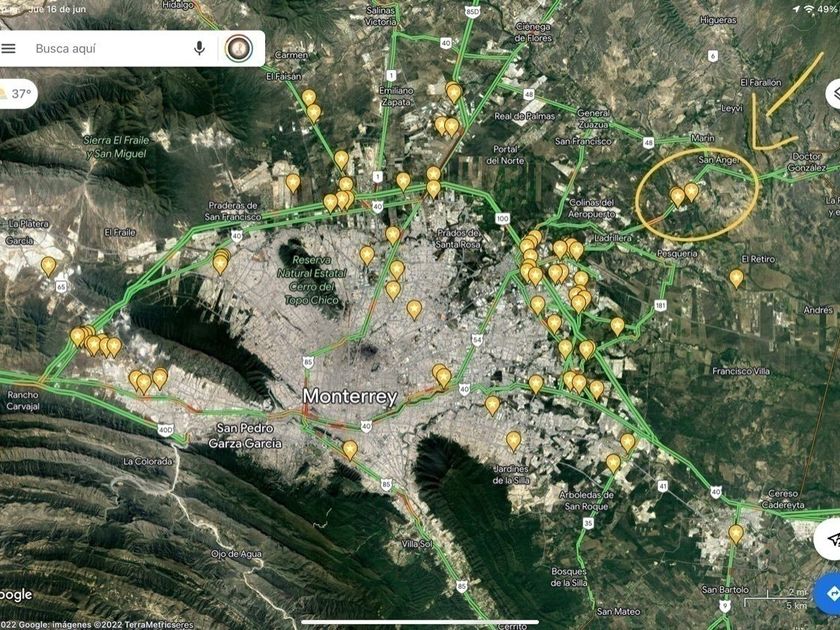Select the starred pin above Jardines de la Silla
The height and width of the screenshot is (630, 840).
(x=513, y=441)
